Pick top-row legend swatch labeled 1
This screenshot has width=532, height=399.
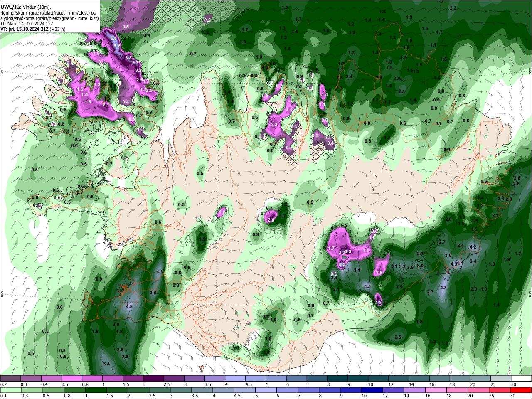click(x=112, y=379)
